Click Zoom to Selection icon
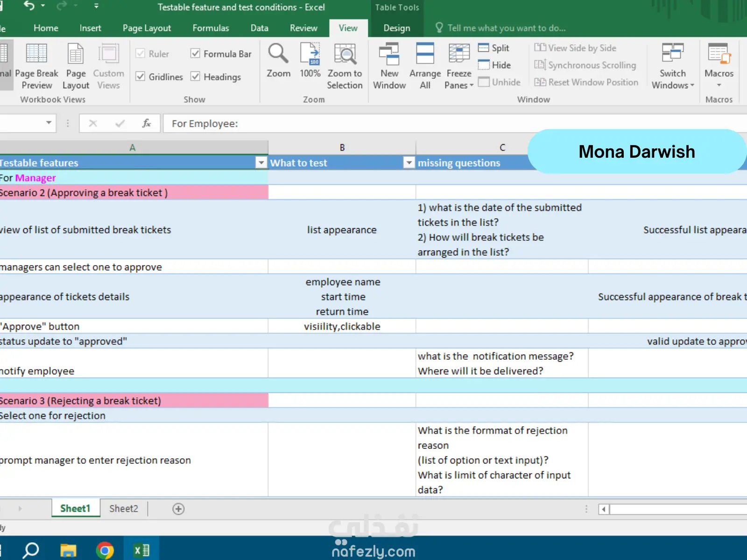The image size is (747, 560). 345,55
